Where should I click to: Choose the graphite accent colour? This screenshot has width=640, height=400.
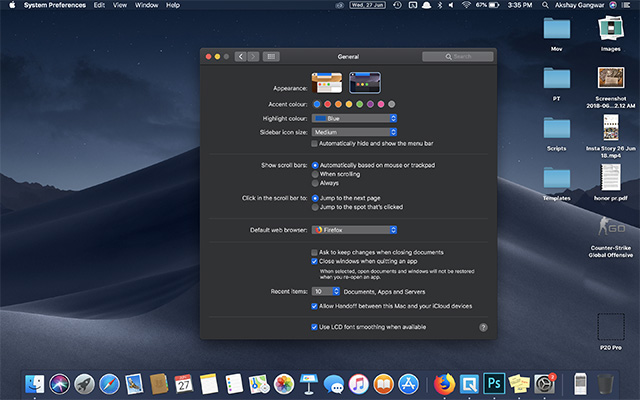pos(391,104)
